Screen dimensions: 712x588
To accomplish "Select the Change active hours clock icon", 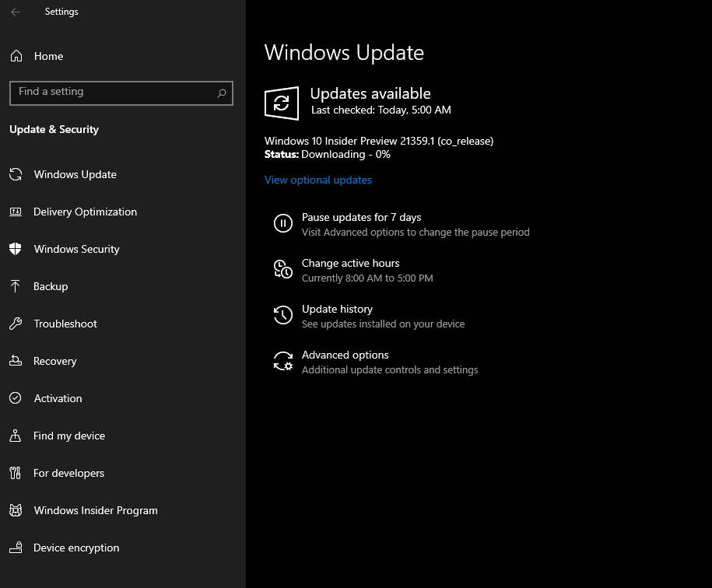I will point(282,269).
